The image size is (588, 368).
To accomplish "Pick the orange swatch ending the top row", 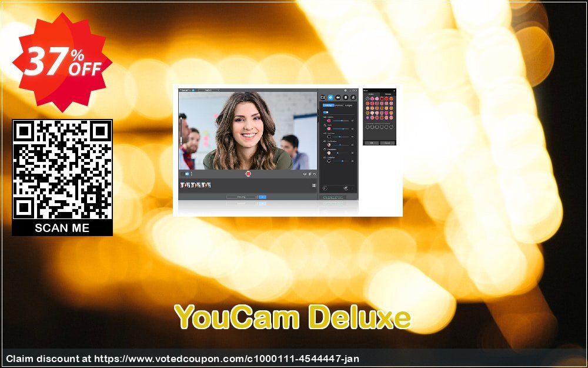I will point(391,99).
